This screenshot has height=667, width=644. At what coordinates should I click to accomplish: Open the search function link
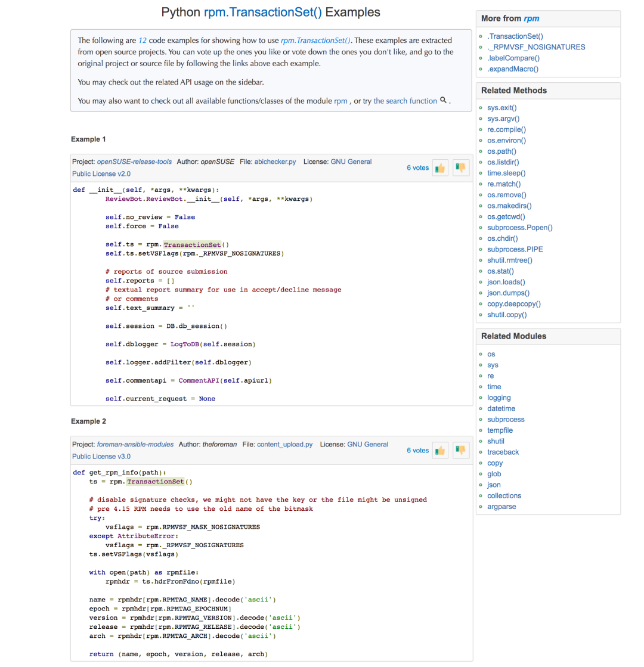[x=405, y=101]
